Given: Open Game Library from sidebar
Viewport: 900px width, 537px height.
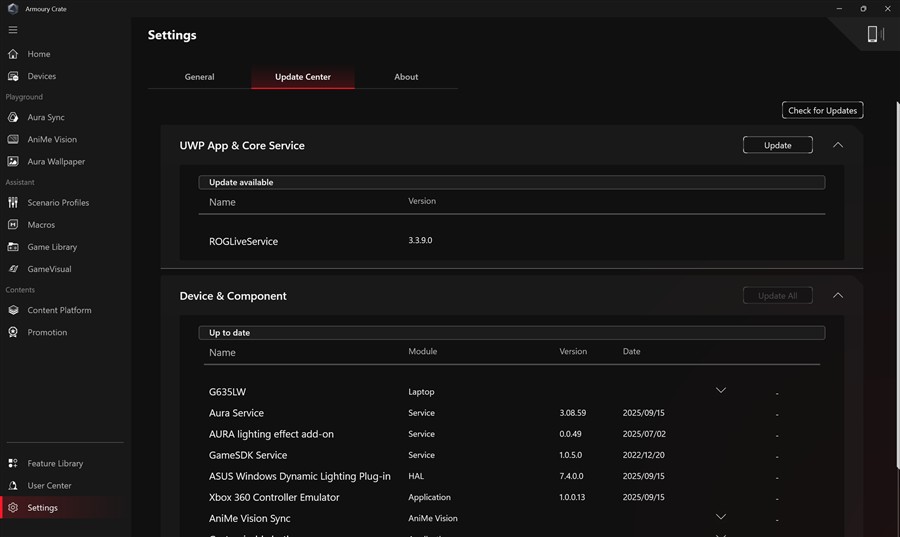Looking at the screenshot, I should [x=13, y=247].
